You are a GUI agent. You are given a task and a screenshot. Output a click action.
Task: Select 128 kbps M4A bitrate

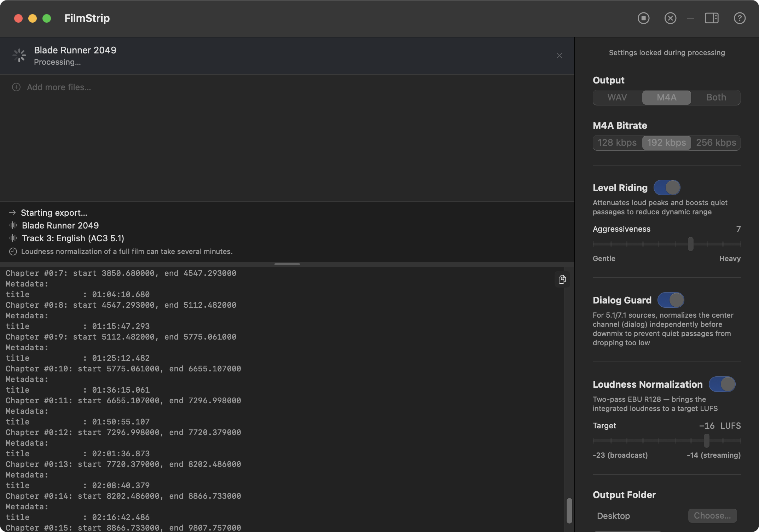[x=617, y=143]
